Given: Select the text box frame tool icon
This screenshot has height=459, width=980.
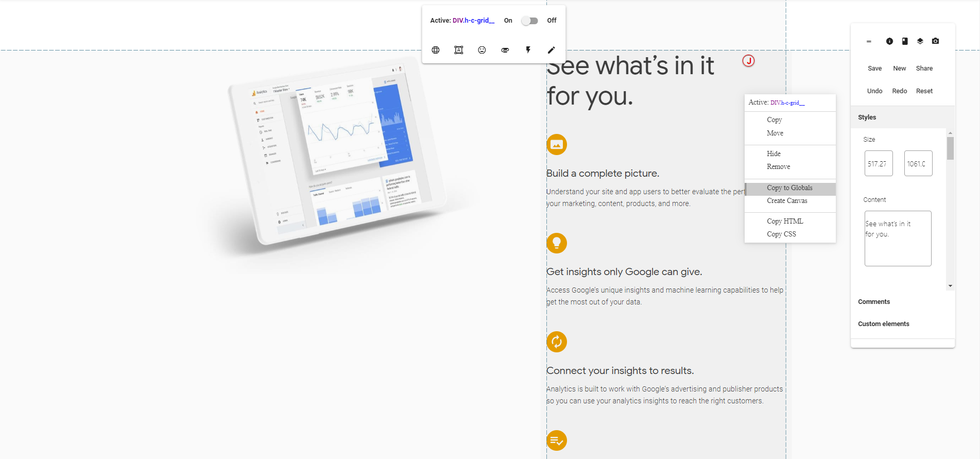Looking at the screenshot, I should (x=459, y=50).
